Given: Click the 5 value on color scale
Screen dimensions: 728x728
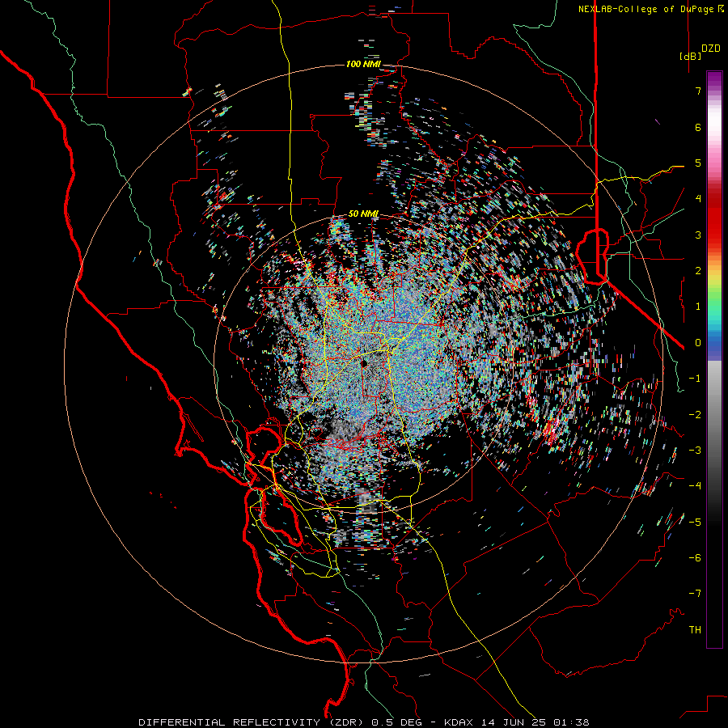Looking at the screenshot, I should click(698, 163).
